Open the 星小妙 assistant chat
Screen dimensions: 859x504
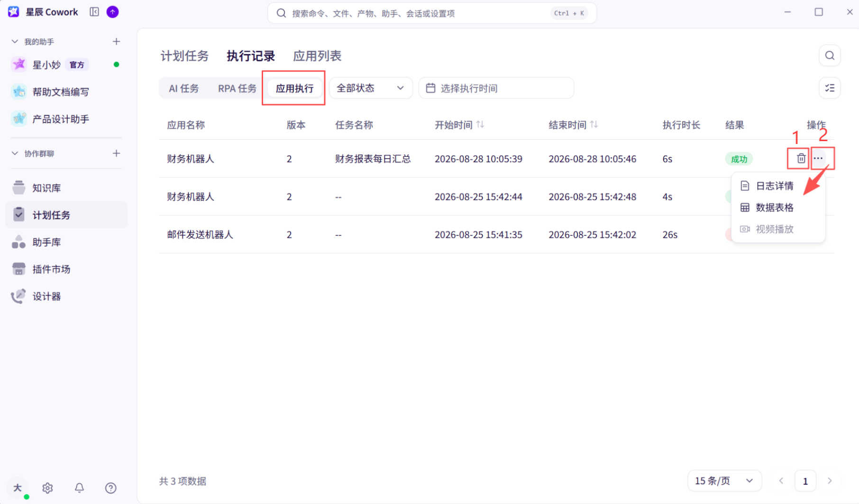[66, 64]
